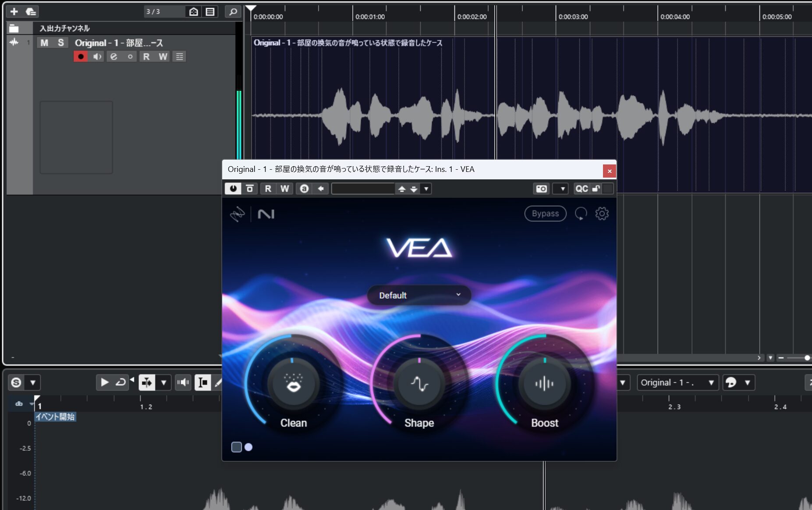Screen dimensions: 812x510
Task: Load next preset with down arrow
Action: tap(414, 189)
